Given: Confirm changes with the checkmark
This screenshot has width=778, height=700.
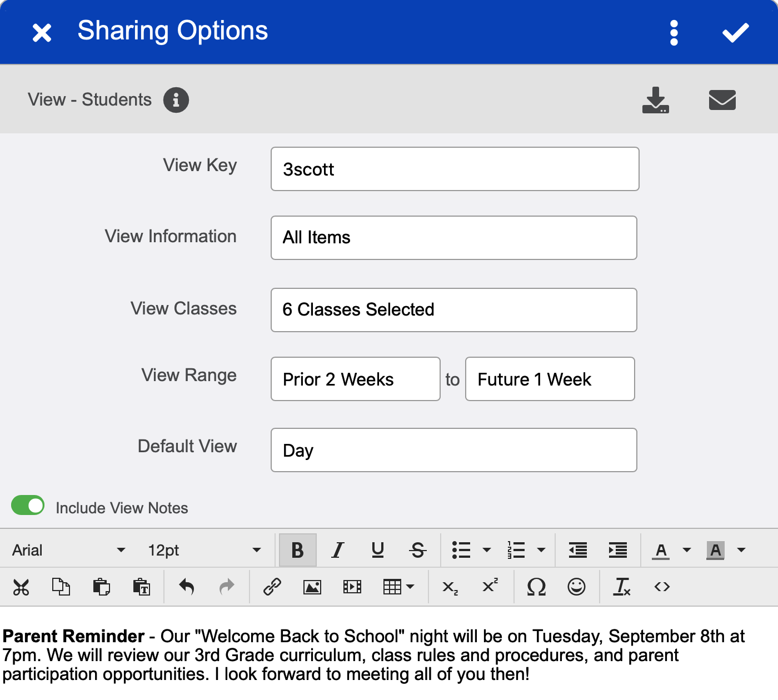Looking at the screenshot, I should click(736, 32).
